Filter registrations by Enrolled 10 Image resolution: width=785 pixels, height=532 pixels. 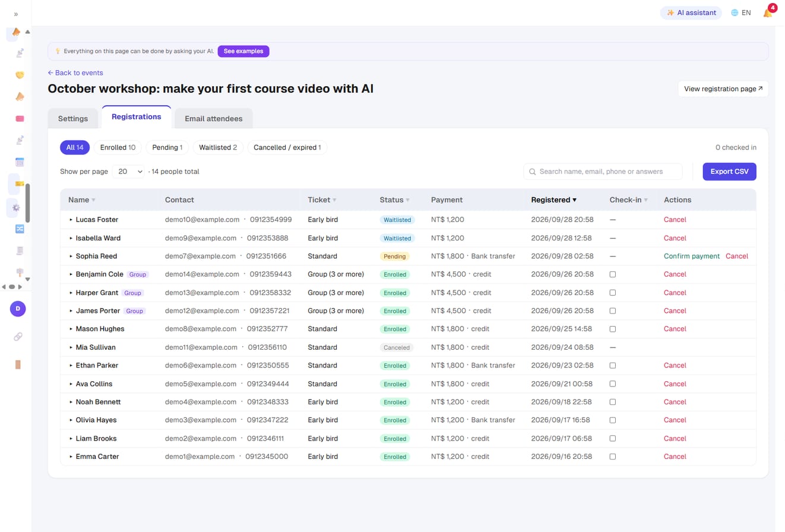tap(118, 147)
